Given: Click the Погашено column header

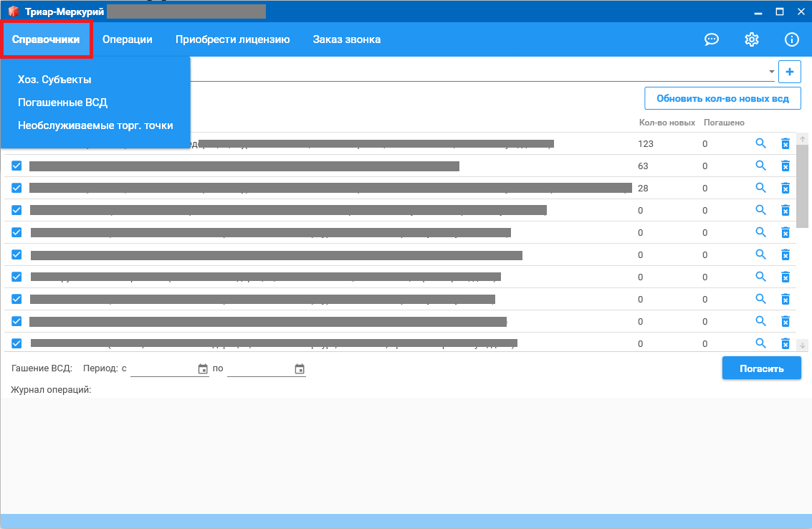Looking at the screenshot, I should 723,123.
